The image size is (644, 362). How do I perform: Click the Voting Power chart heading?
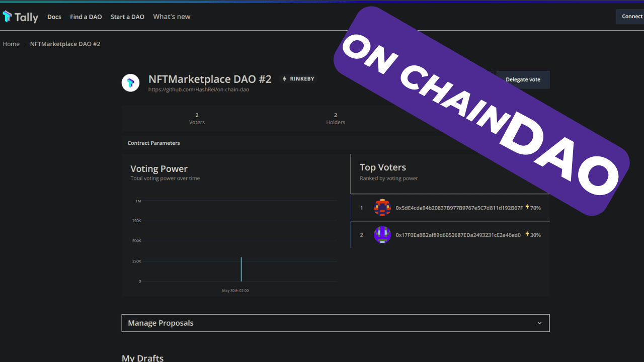159,169
